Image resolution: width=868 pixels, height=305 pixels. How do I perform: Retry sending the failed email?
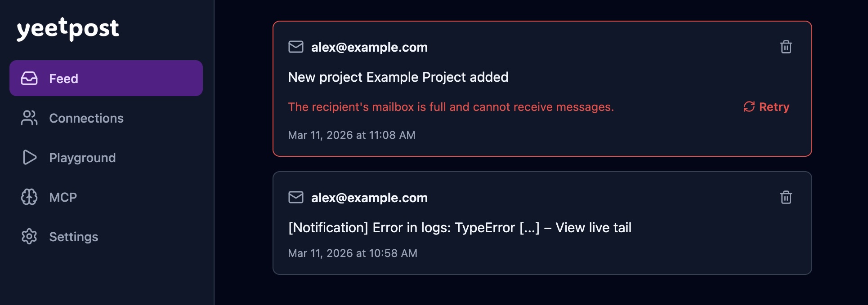pyautogui.click(x=774, y=107)
